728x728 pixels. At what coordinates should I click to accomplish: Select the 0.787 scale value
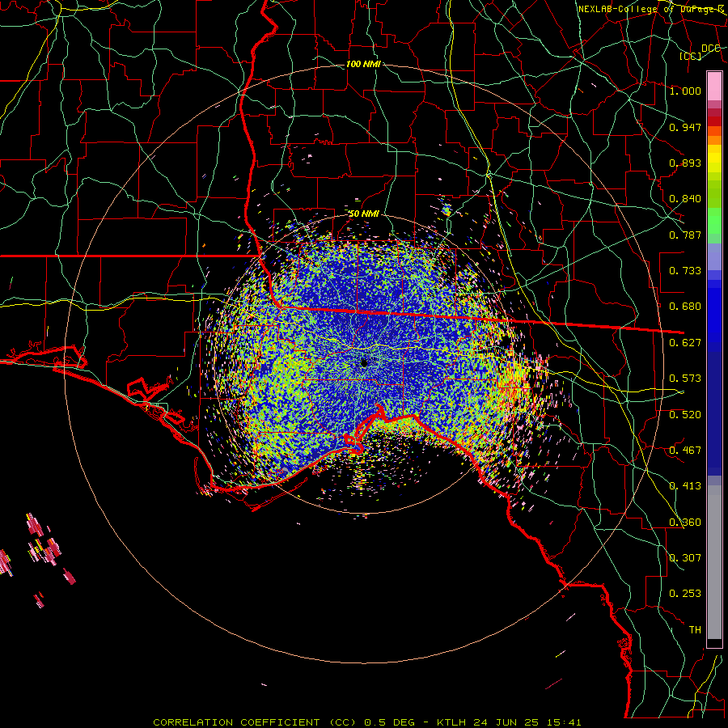pos(685,235)
